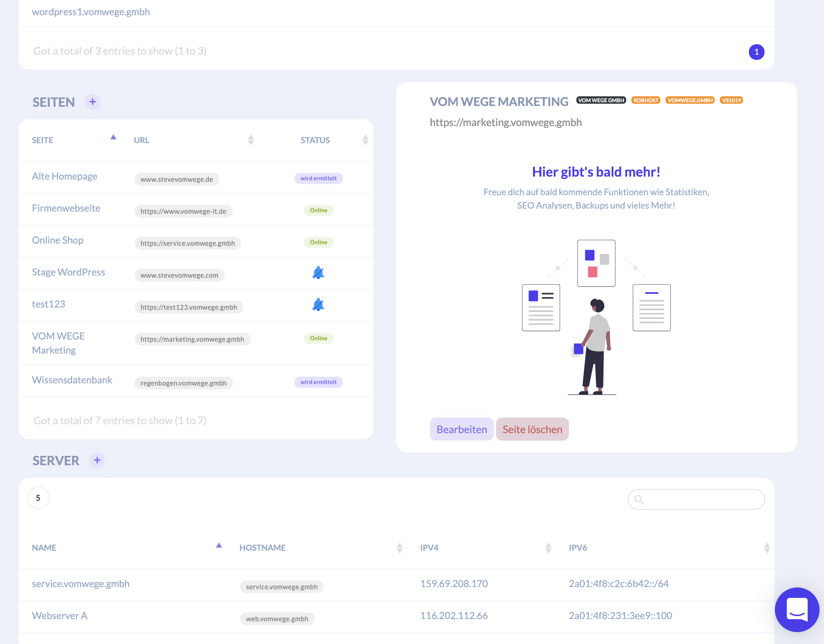Select the Firmenwebseite page row

66,208
